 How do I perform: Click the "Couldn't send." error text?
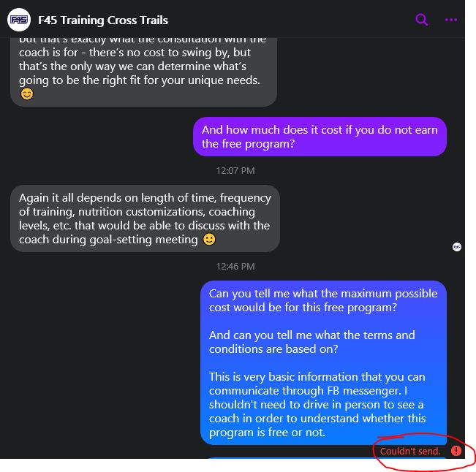[x=409, y=451]
